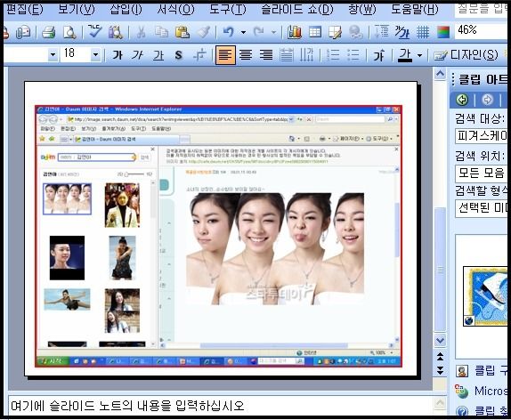Viewport: 511px width, 420px height.
Task: Open the font size 18 dropdown arrow
Action: (x=95, y=55)
